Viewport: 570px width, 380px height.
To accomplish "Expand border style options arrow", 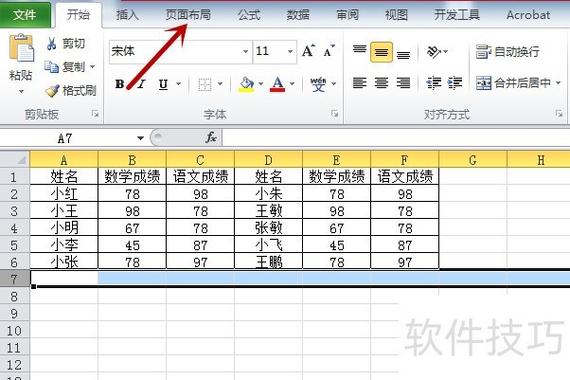I will pos(220,84).
